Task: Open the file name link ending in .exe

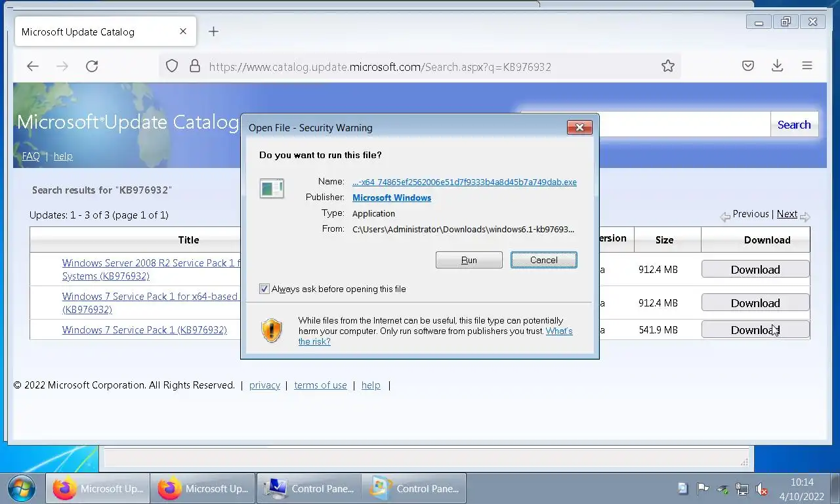Action: (465, 182)
